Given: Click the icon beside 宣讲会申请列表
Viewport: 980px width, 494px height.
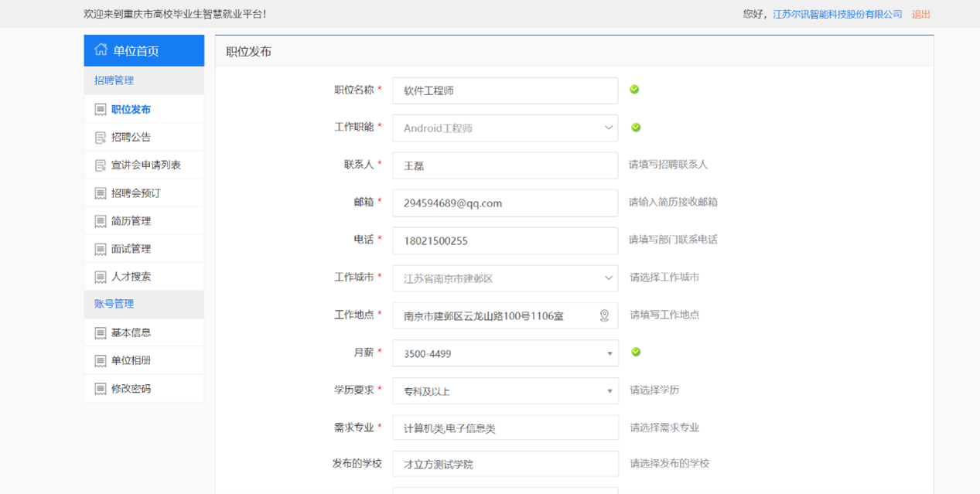Looking at the screenshot, I should click(x=100, y=165).
